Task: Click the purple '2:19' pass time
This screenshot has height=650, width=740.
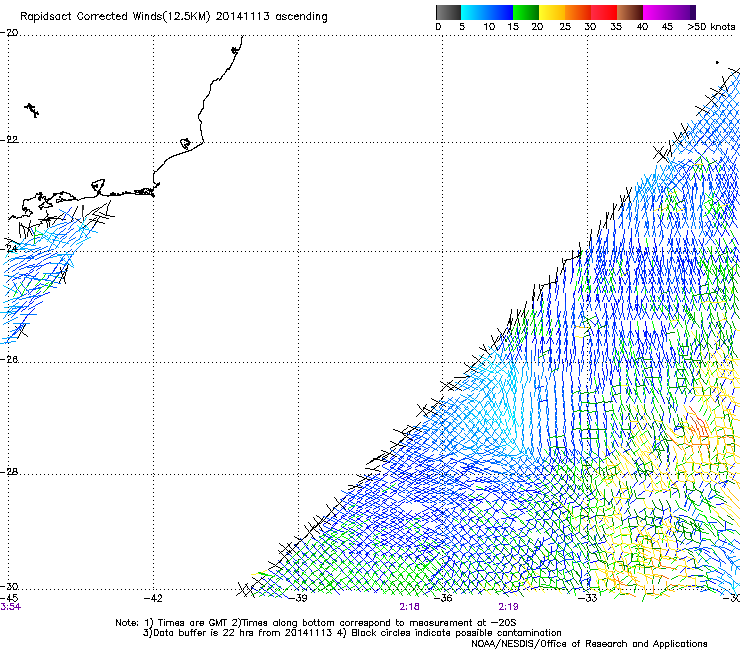Action: (508, 607)
